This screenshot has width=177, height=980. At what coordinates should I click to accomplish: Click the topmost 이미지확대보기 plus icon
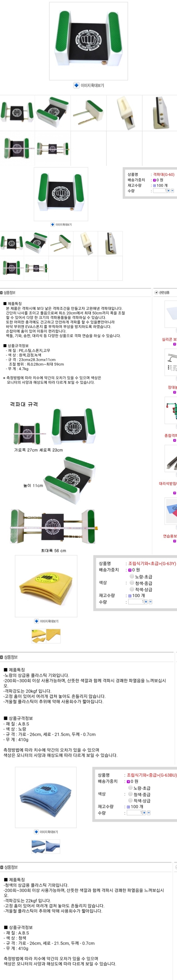(76, 85)
